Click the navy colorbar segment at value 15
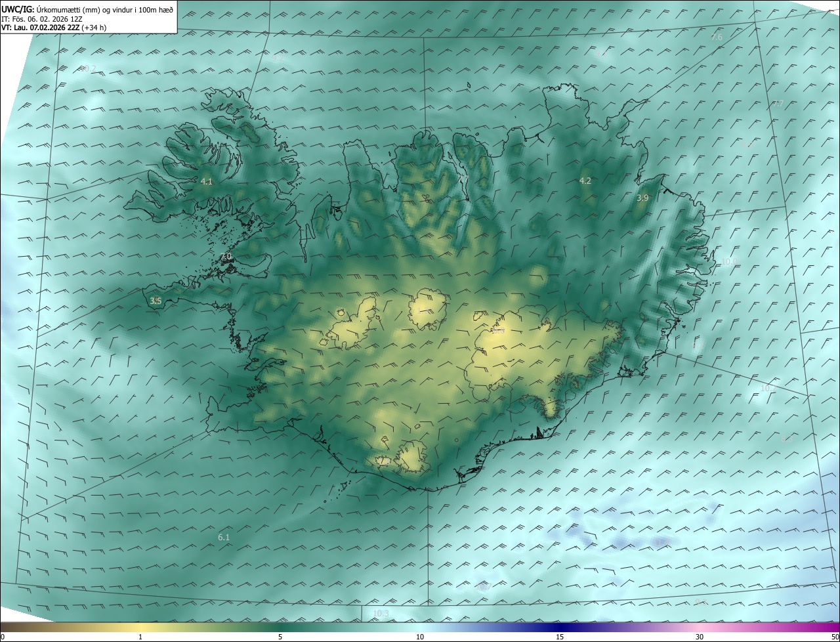 (x=560, y=627)
